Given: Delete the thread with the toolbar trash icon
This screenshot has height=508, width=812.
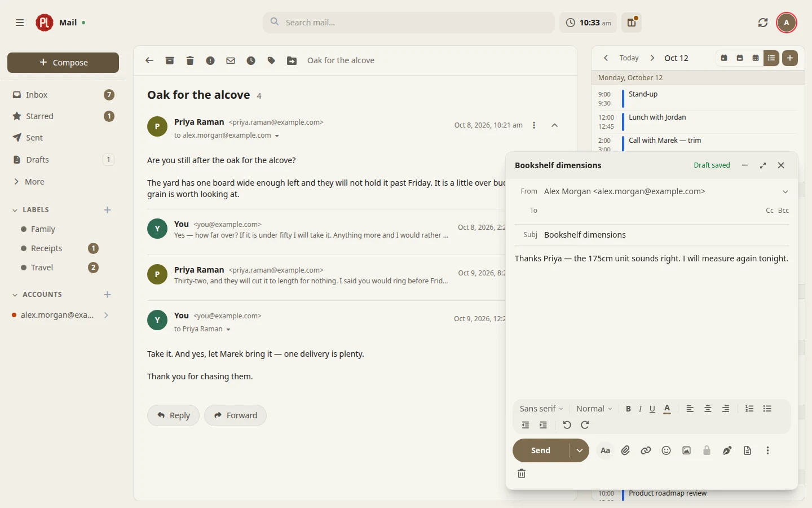Looking at the screenshot, I should click(x=190, y=60).
